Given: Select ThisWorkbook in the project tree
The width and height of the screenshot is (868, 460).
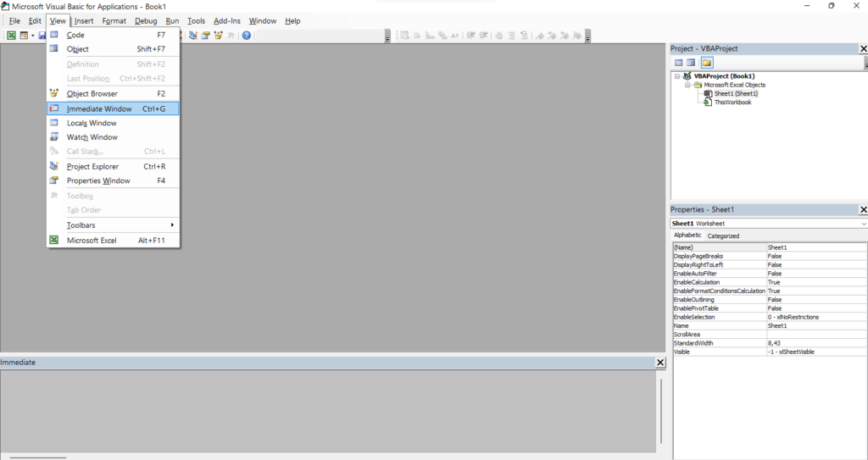Looking at the screenshot, I should coord(732,103).
